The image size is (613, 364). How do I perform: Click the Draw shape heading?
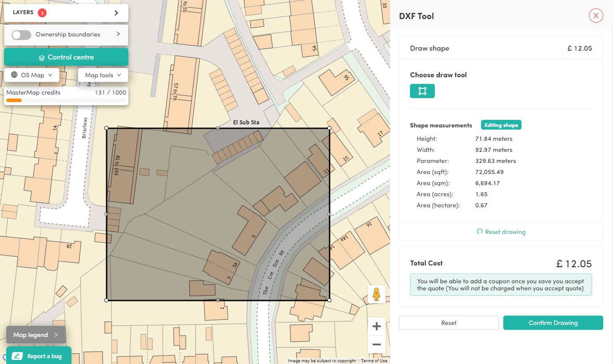[x=430, y=48]
